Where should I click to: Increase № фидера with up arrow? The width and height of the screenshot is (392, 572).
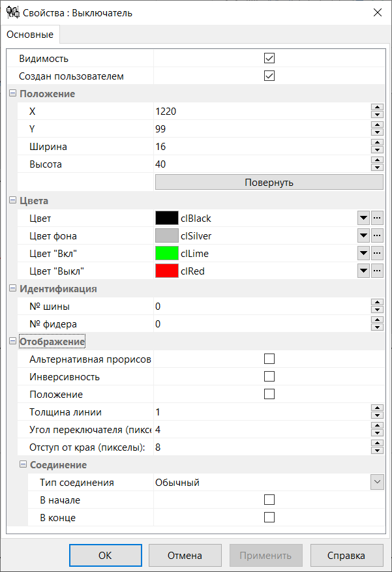(377, 320)
